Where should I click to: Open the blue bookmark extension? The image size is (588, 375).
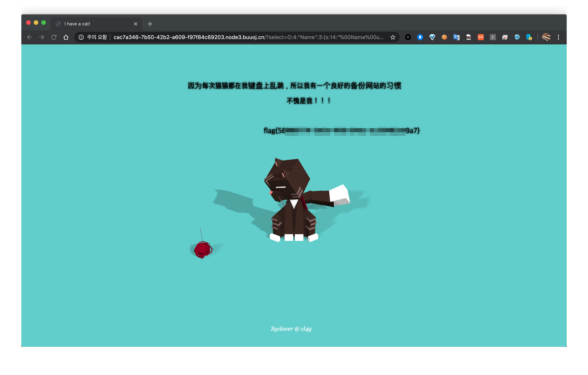point(420,37)
